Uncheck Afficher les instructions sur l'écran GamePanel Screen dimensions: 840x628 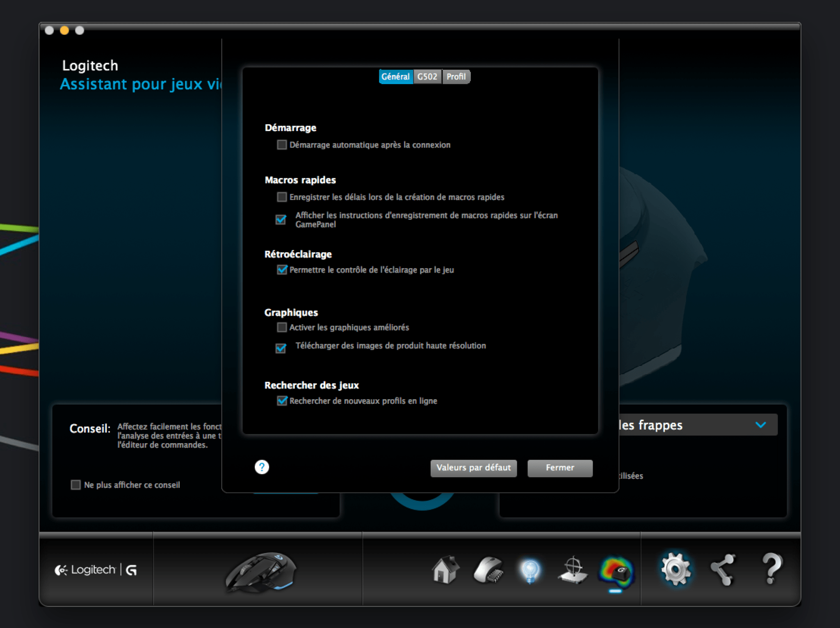281,220
